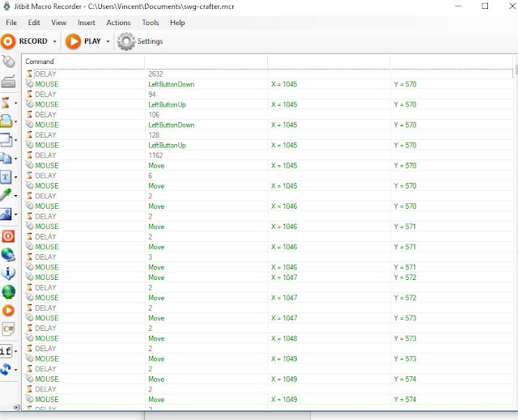The image size is (518, 420).
Task: Click the window command sidebar icon
Action: 6,140
